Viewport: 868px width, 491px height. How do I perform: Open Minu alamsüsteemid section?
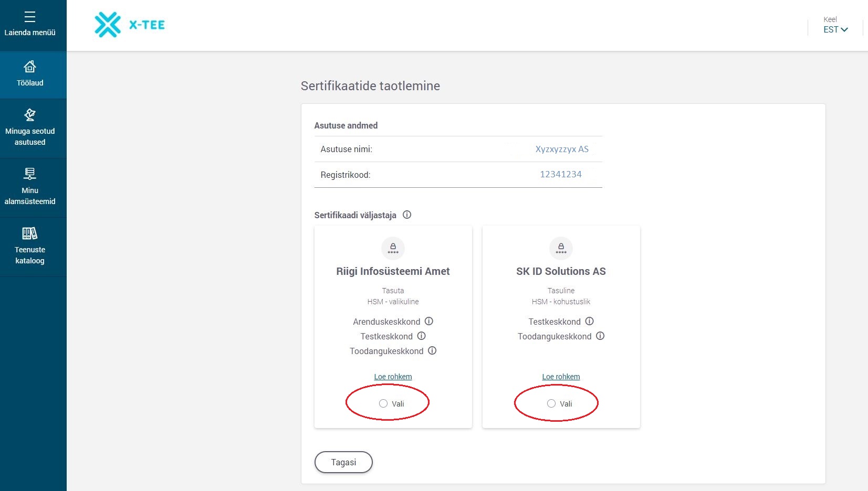click(30, 187)
